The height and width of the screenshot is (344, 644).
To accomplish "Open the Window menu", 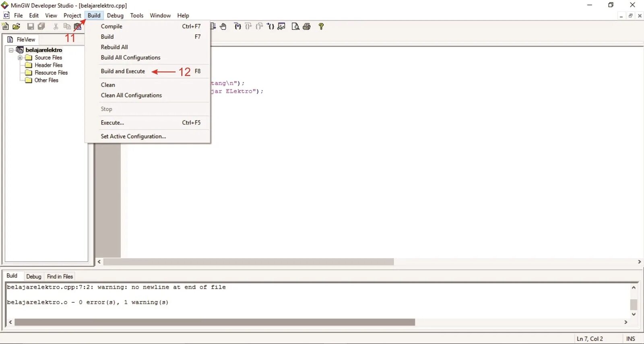I will tap(160, 15).
